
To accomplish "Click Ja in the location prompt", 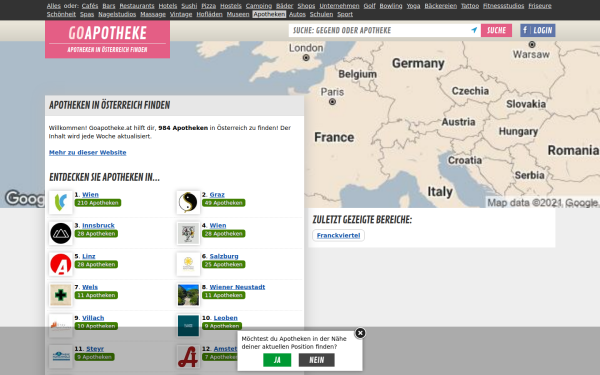I will [277, 360].
